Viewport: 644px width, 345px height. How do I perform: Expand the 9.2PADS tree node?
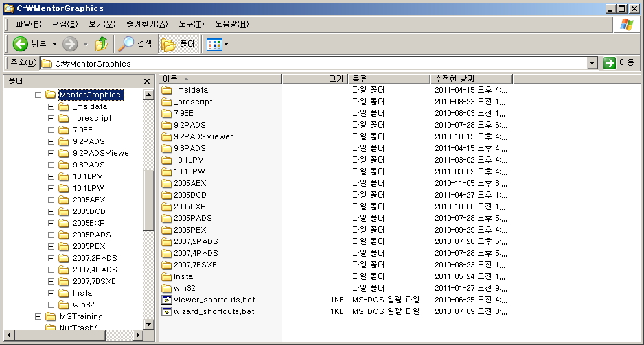coord(51,141)
